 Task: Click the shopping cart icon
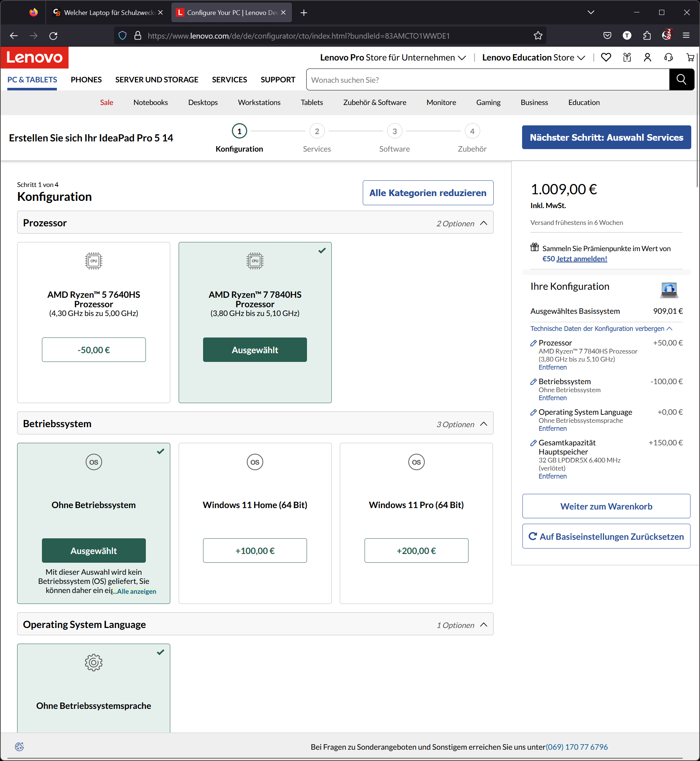(x=690, y=57)
